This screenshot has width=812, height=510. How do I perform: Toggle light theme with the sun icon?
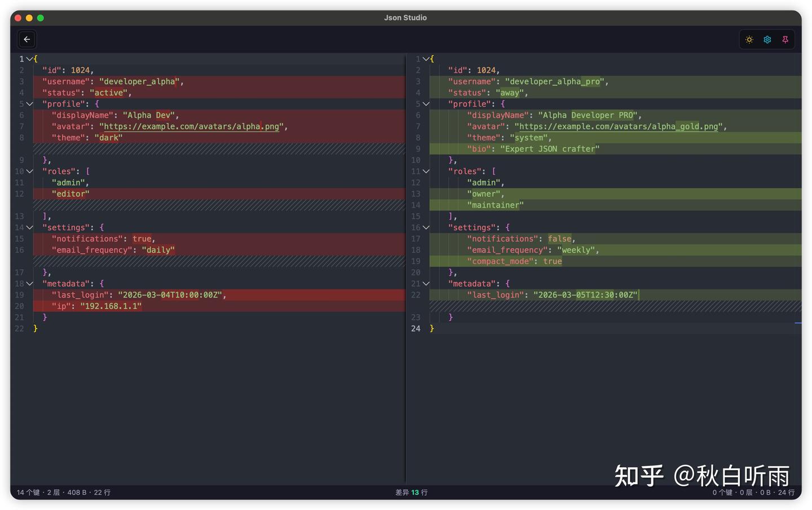(x=749, y=39)
